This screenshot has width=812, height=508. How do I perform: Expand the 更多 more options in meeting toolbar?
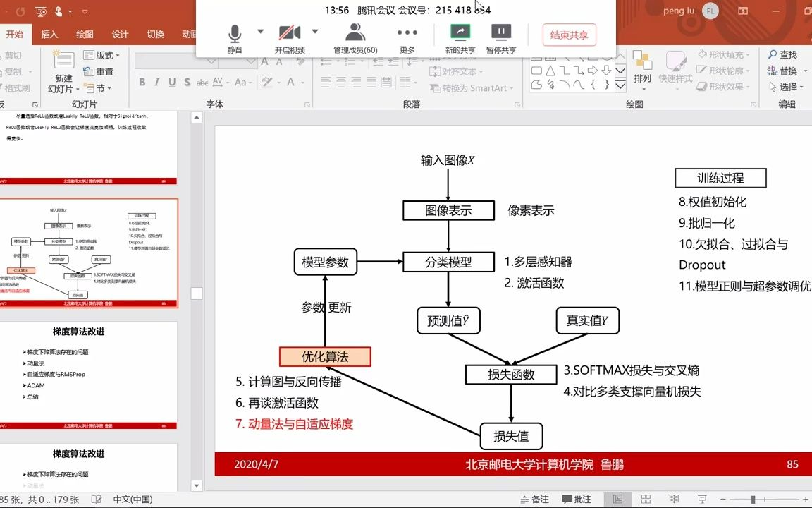tap(407, 33)
